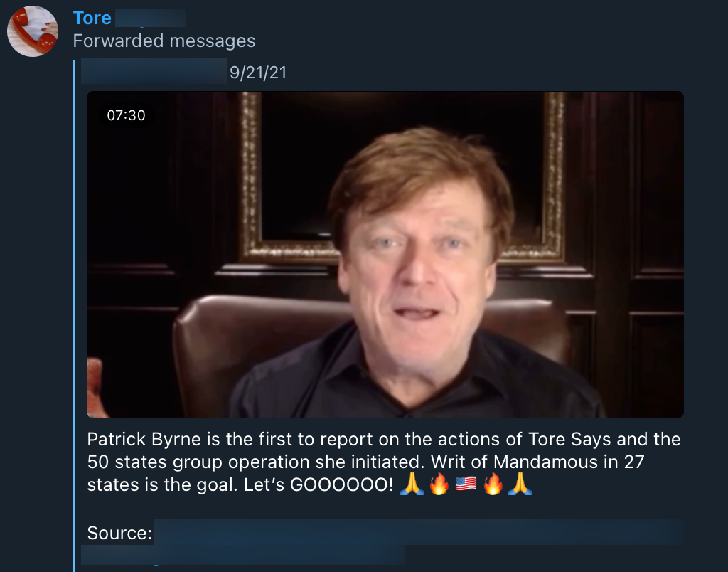This screenshot has height=572, width=728.
Task: Click the second fire emoji
Action: coord(493,486)
